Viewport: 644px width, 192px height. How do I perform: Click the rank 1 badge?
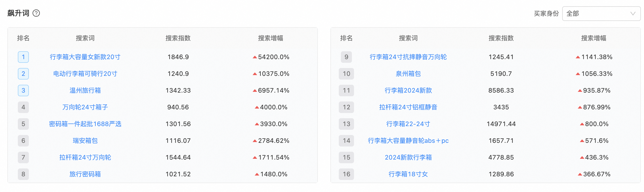click(23, 57)
